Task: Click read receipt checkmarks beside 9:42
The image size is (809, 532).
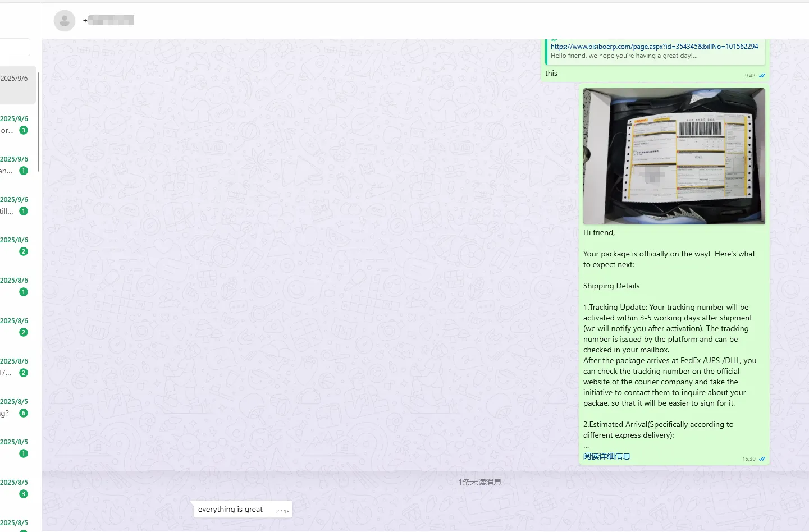Action: click(x=762, y=76)
